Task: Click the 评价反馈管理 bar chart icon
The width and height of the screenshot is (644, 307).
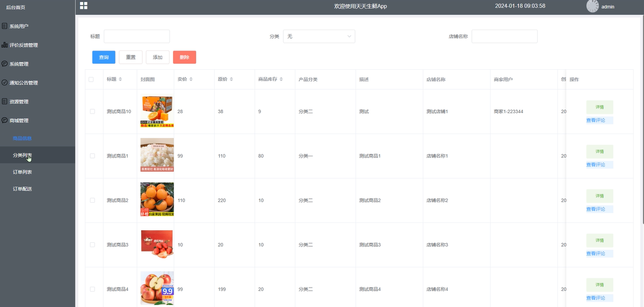Action: pos(4,44)
